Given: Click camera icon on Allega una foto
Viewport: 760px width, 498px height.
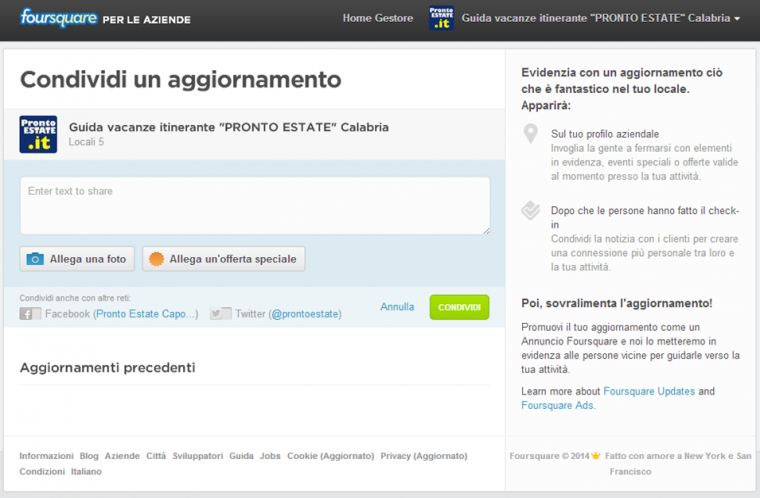Looking at the screenshot, I should point(35,258).
